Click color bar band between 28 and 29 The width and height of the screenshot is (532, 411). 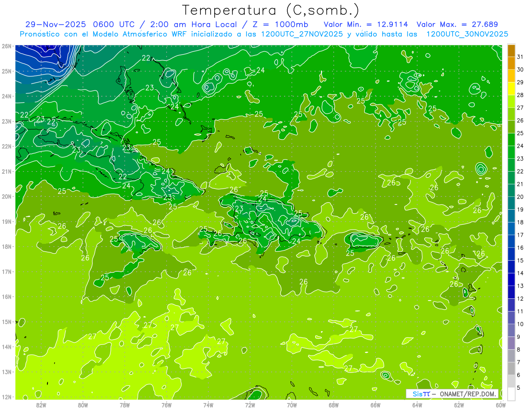[511, 89]
